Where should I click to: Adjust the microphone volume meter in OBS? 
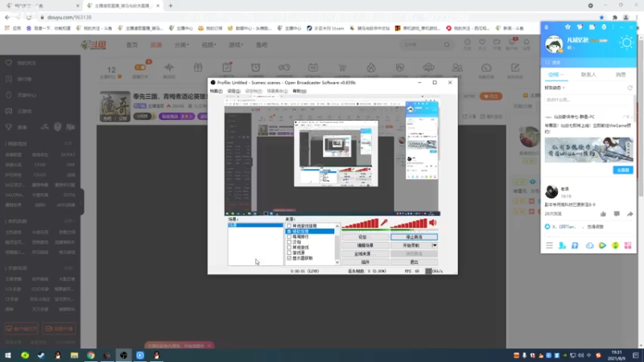[x=360, y=224]
